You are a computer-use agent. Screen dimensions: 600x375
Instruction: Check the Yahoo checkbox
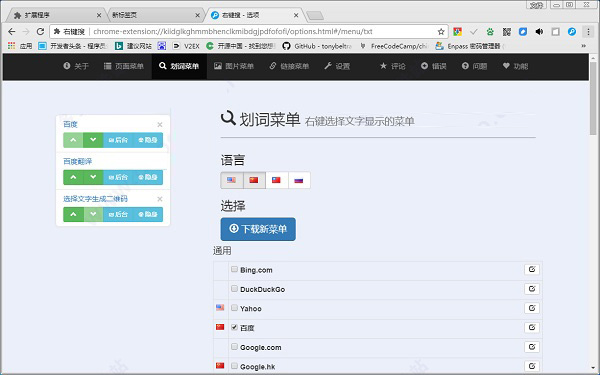point(234,308)
